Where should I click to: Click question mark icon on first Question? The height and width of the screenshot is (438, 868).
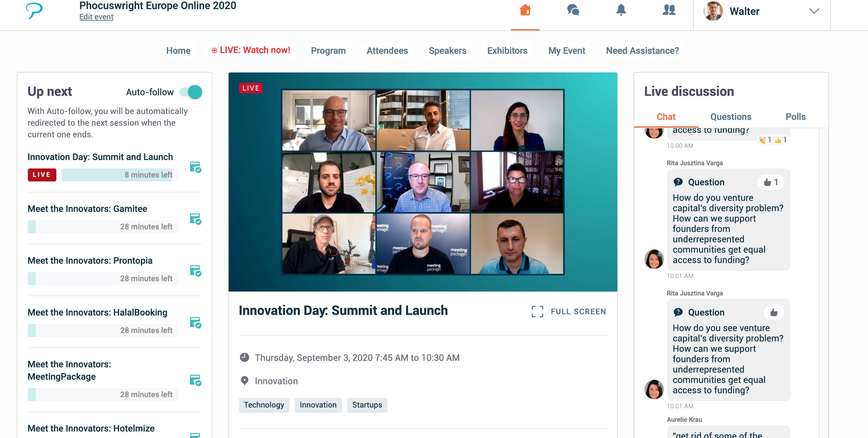coord(678,182)
